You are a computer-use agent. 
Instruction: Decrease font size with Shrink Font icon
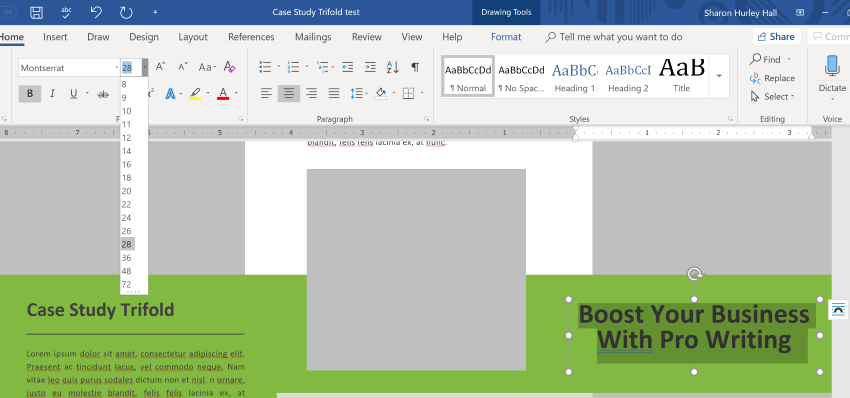(183, 67)
